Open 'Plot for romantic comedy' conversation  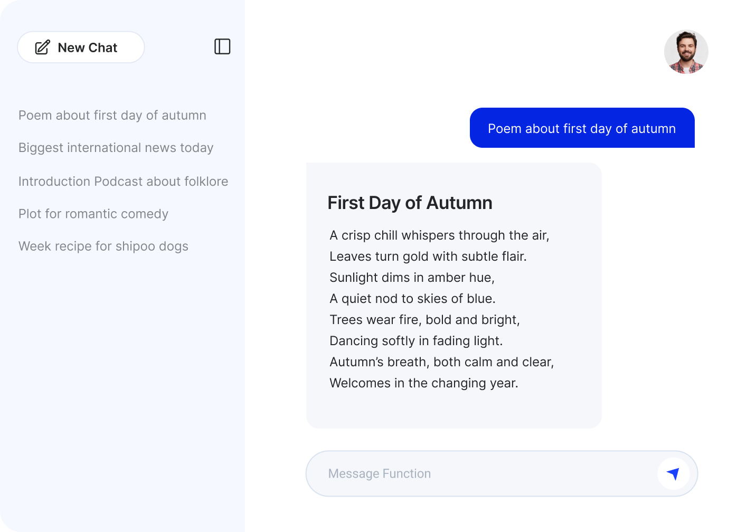pyautogui.click(x=93, y=214)
